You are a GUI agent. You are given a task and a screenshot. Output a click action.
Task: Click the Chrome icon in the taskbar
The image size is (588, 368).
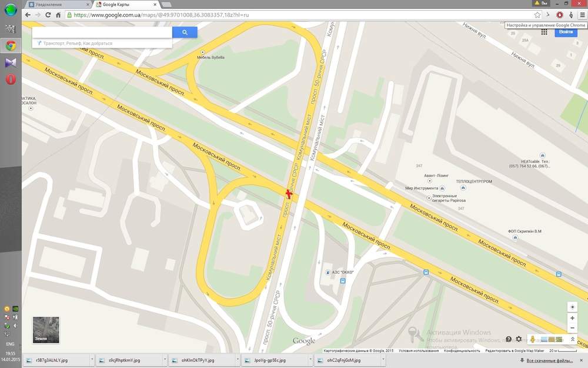pos(11,45)
